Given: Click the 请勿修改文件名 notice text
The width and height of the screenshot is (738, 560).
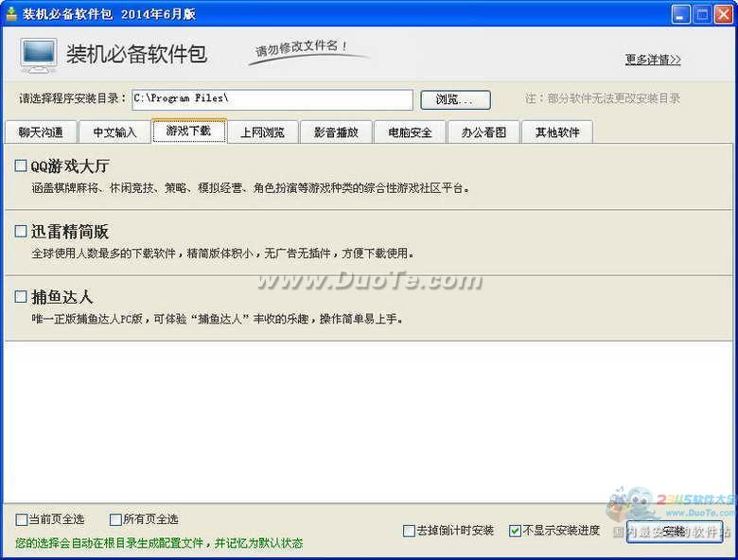Looking at the screenshot, I should (x=302, y=48).
